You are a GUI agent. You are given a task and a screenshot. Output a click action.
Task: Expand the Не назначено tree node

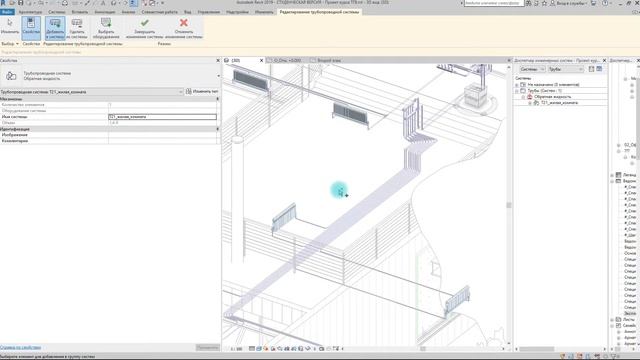click(517, 85)
